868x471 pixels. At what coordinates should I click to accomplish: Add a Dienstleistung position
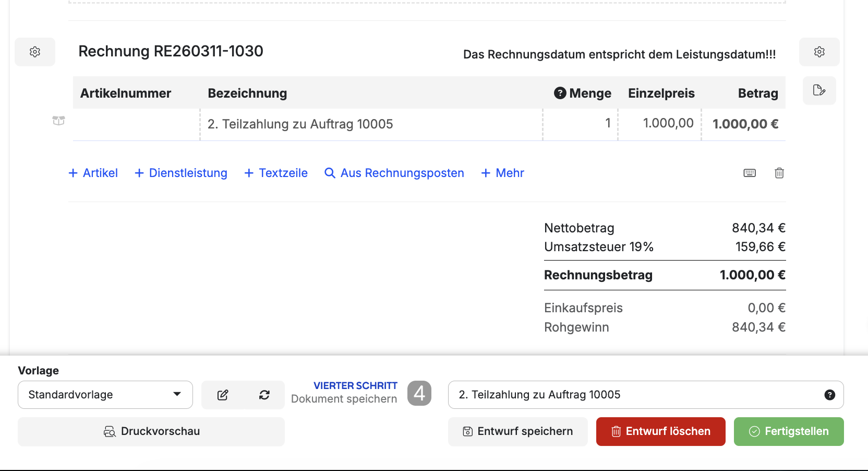[181, 173]
